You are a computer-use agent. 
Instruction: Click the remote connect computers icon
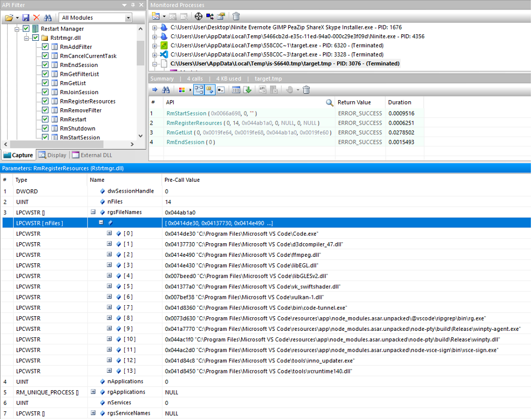point(210,16)
